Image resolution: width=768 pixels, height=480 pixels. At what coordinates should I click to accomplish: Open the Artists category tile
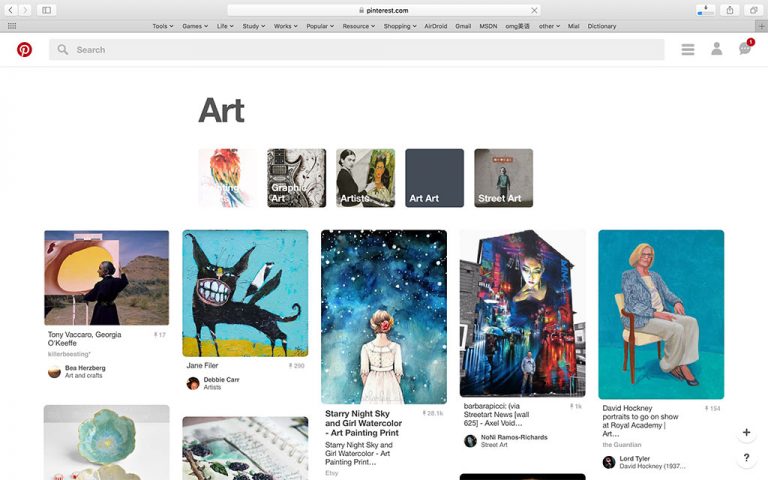365,178
